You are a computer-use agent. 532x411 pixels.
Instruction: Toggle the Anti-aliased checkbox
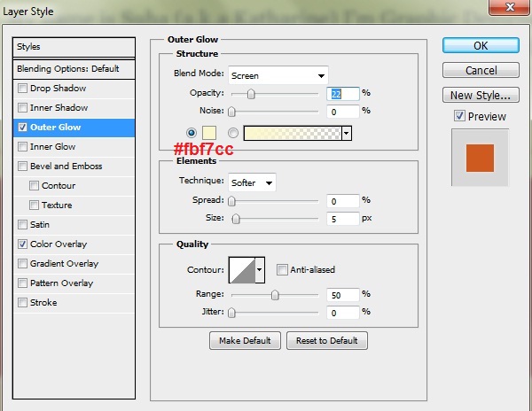[x=283, y=270]
